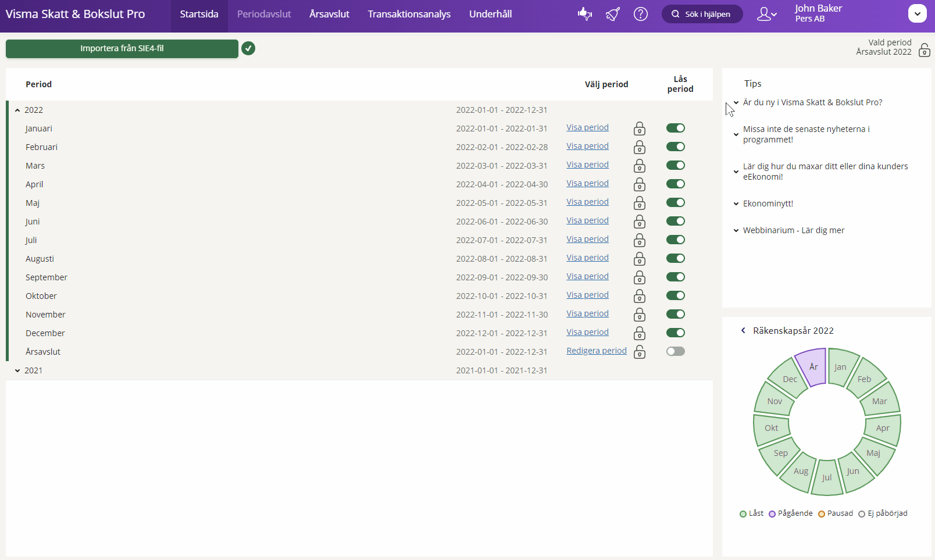Expand the 2021 period row
Viewport: 935px width, 560px height.
click(17, 370)
